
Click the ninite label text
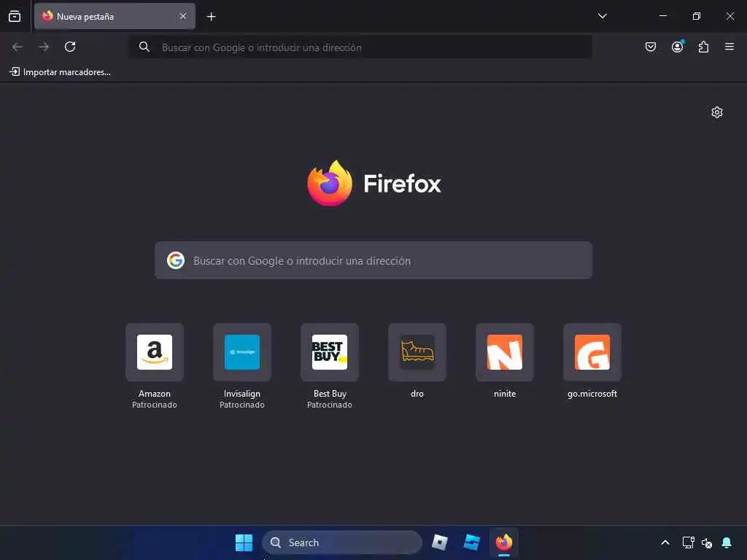click(505, 394)
